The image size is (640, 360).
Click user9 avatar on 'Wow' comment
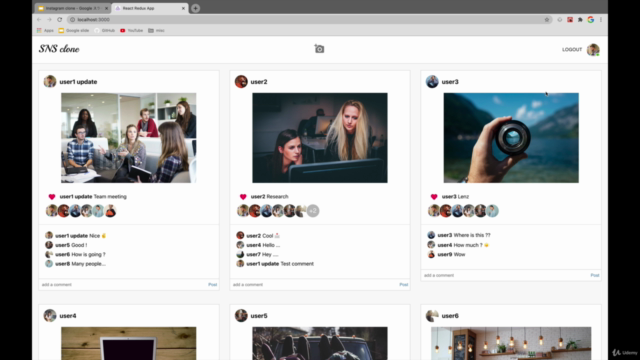pos(431,254)
